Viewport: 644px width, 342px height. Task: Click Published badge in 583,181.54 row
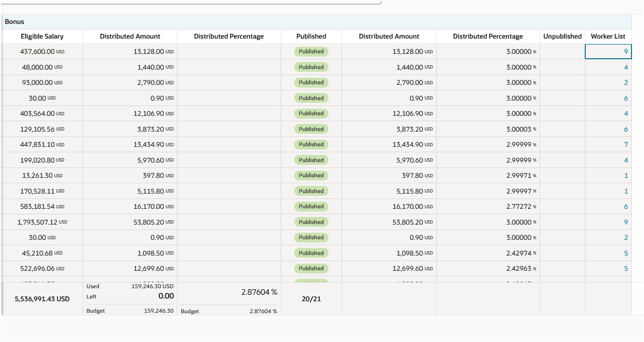pos(311,207)
